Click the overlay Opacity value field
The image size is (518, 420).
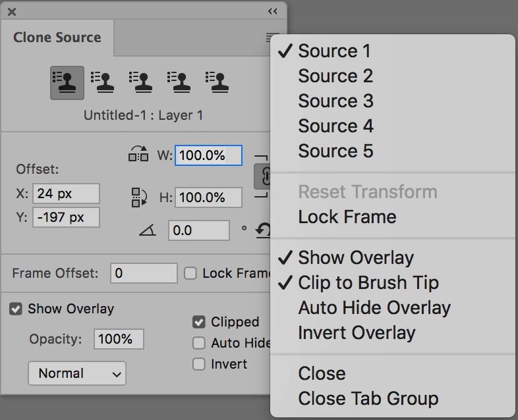click(x=119, y=339)
